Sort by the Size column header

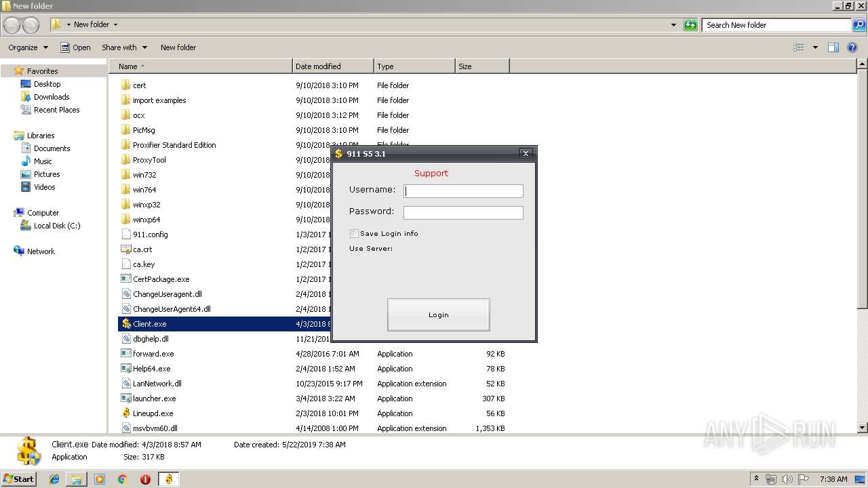coord(482,66)
